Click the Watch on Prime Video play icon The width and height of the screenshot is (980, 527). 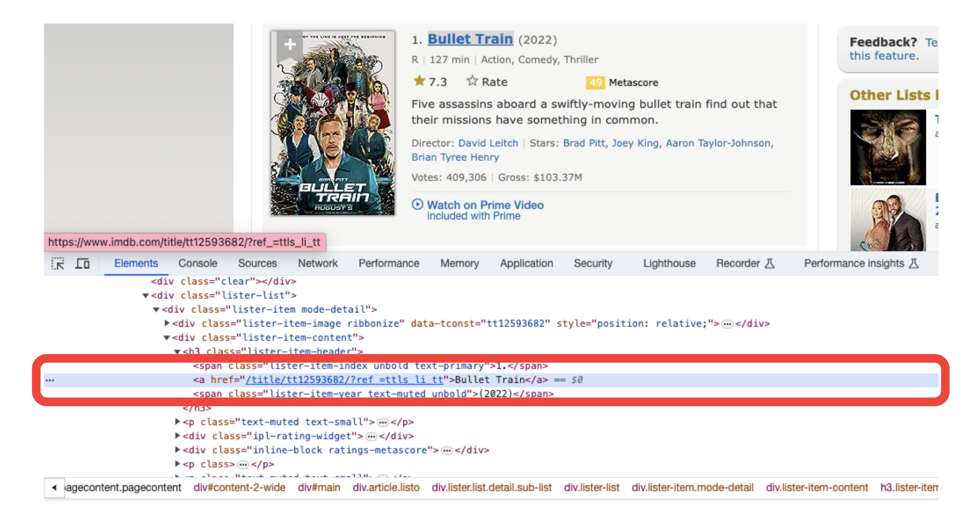coord(417,205)
